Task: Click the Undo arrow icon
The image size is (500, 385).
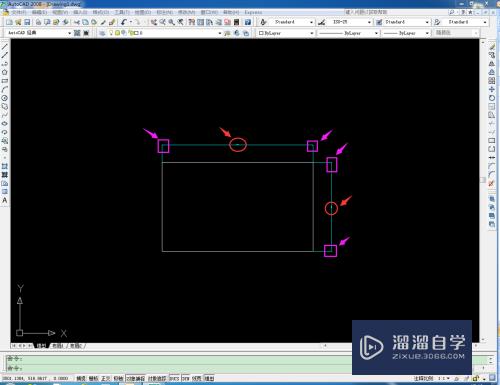Action: pos(124,22)
